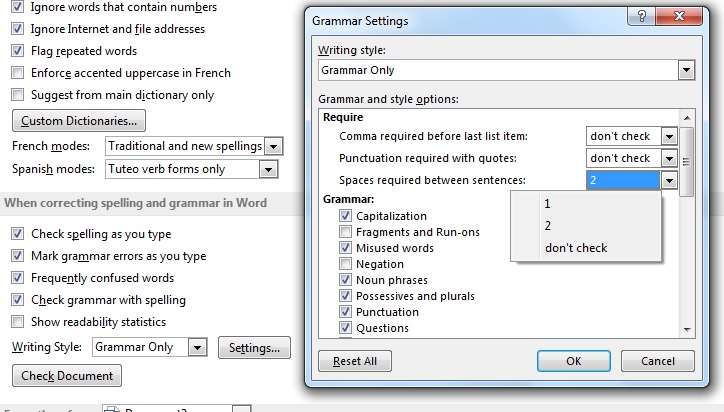Toggle Check spelling as you type
Screen dimensions: 724x412
17,234
